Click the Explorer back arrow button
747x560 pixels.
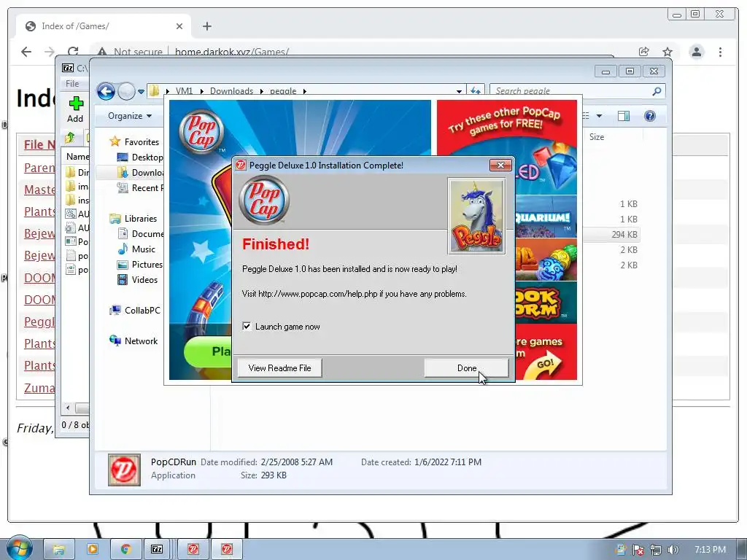click(x=106, y=91)
